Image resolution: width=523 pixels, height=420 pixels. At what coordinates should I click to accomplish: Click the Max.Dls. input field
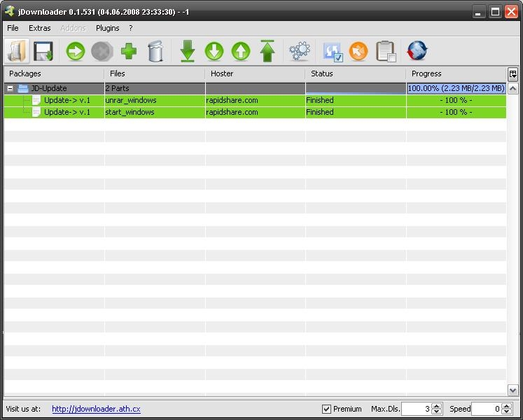click(417, 409)
